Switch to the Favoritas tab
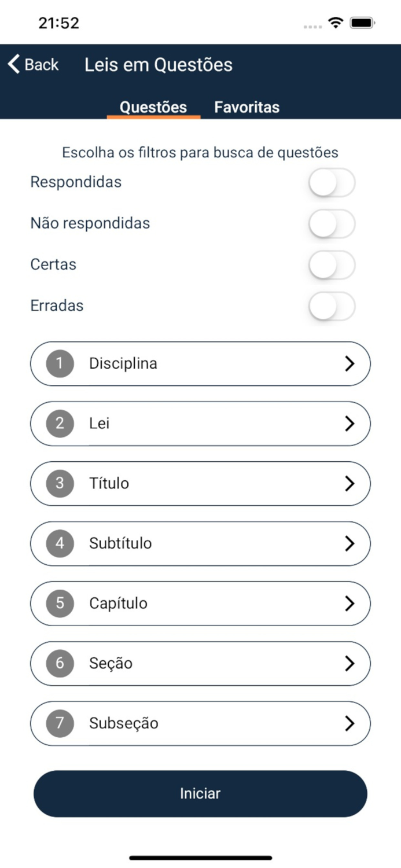This screenshot has height=868, width=401. (x=247, y=107)
